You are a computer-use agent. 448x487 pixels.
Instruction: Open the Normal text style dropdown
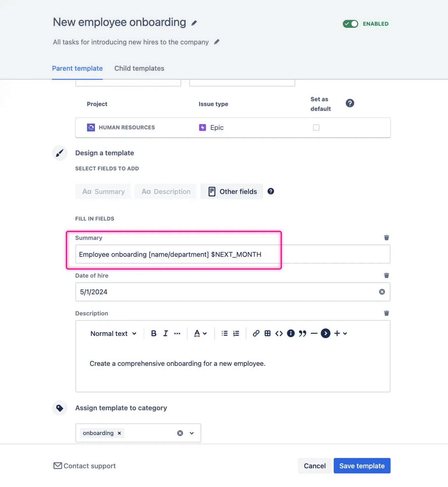pyautogui.click(x=113, y=333)
